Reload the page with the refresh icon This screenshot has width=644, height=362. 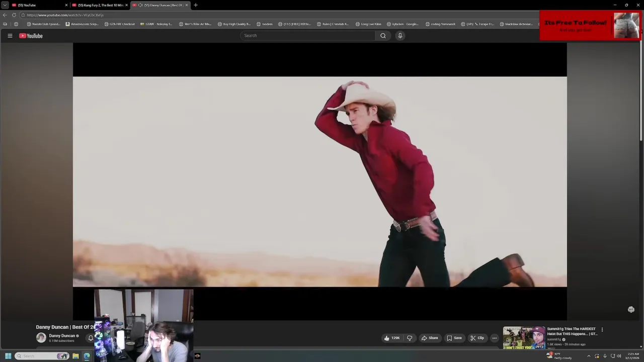[14, 15]
